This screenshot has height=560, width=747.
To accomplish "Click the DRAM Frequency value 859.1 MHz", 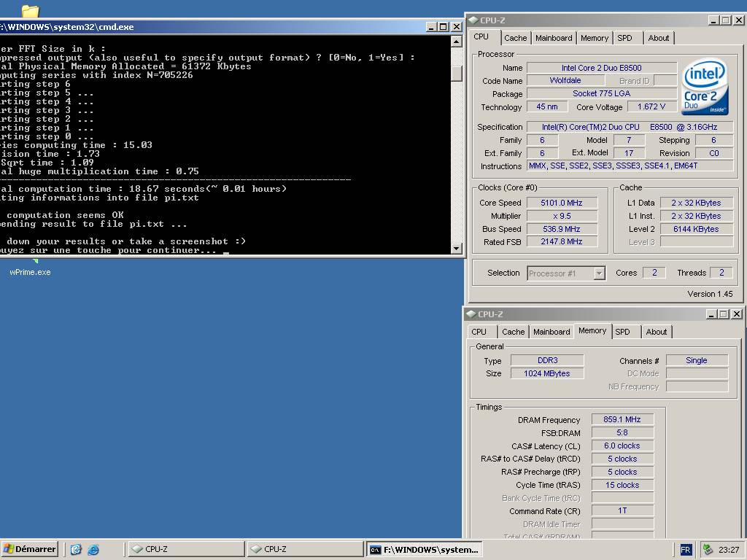I will pos(622,419).
